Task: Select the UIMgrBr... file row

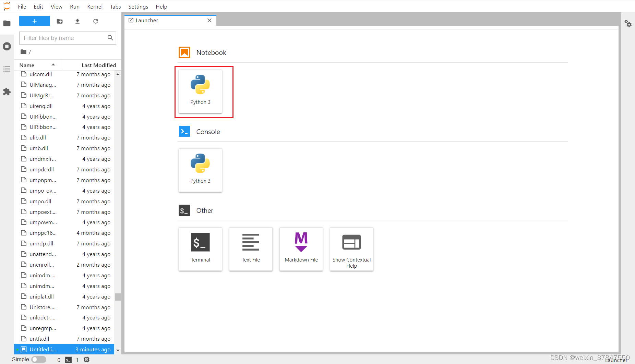Action: pyautogui.click(x=64, y=95)
